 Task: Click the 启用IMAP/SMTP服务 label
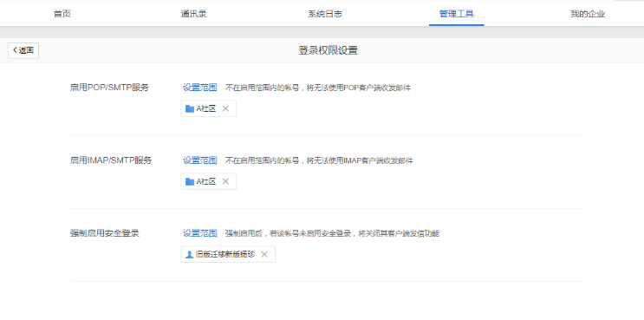click(x=111, y=160)
